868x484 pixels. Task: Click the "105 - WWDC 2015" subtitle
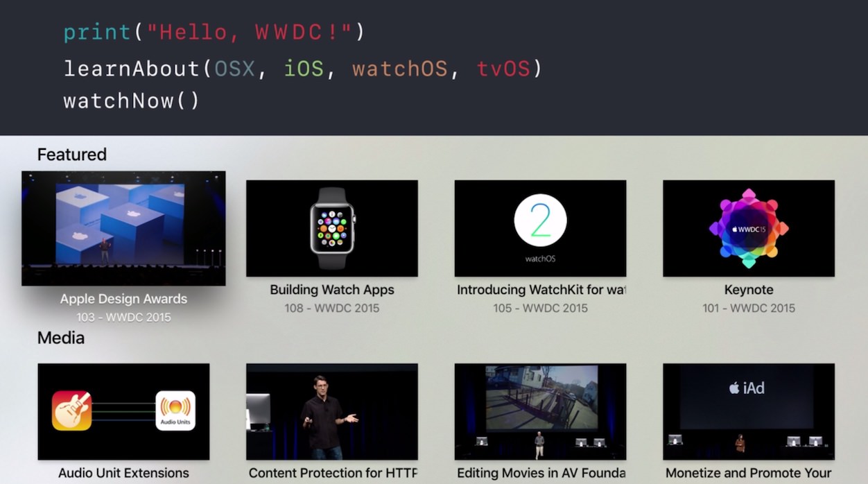click(x=541, y=308)
